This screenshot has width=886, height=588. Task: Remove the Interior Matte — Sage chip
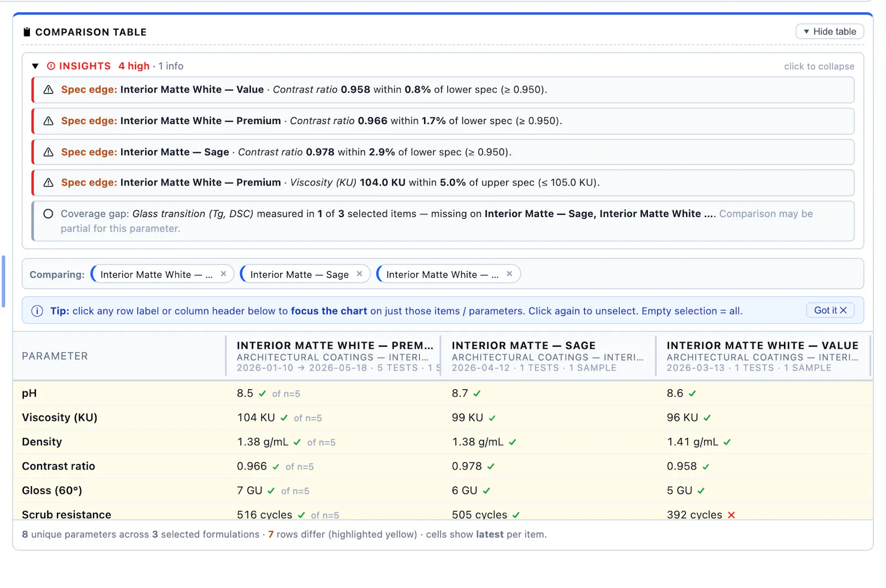tap(359, 274)
